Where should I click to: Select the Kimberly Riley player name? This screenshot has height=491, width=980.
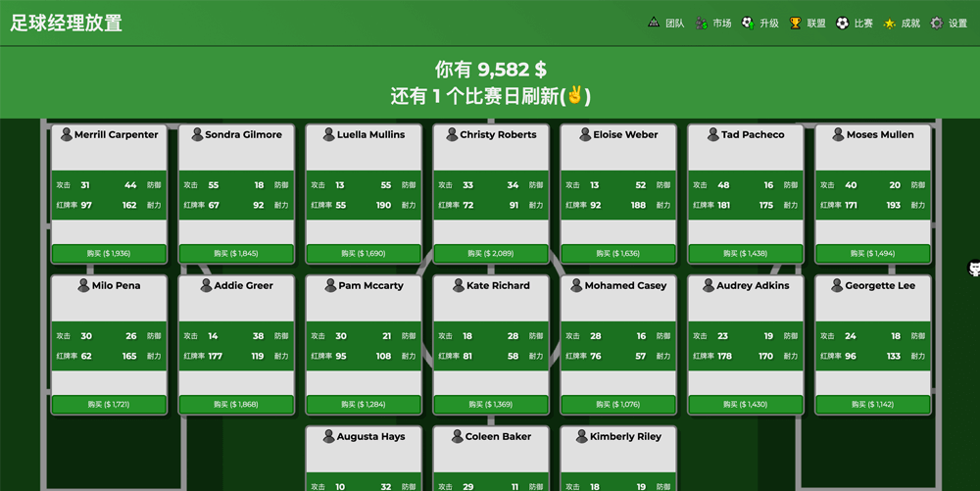point(625,437)
